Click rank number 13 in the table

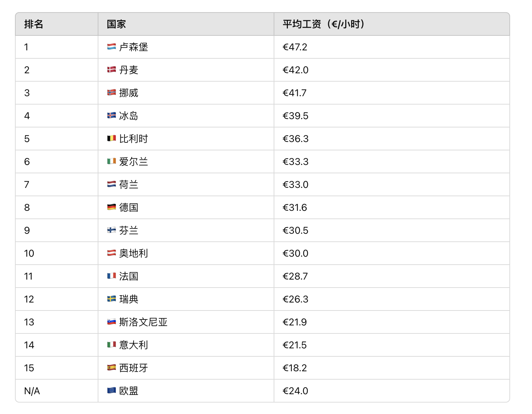pyautogui.click(x=29, y=322)
